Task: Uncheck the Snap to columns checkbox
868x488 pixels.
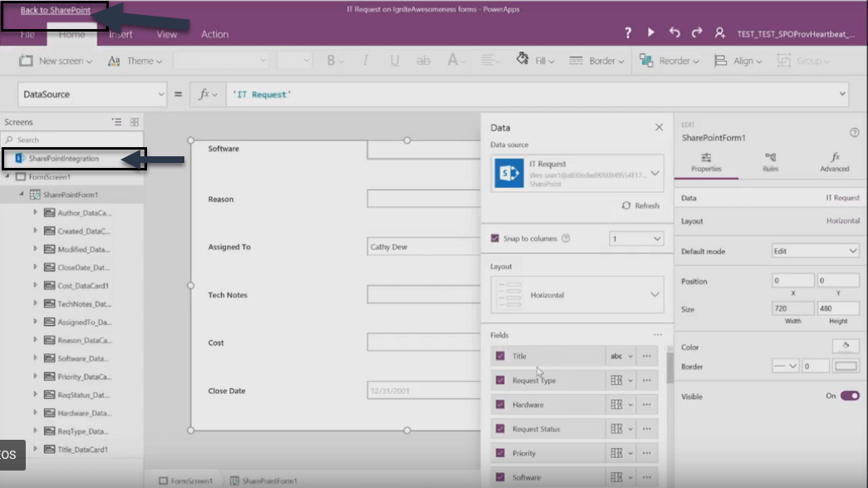Action: coord(496,239)
